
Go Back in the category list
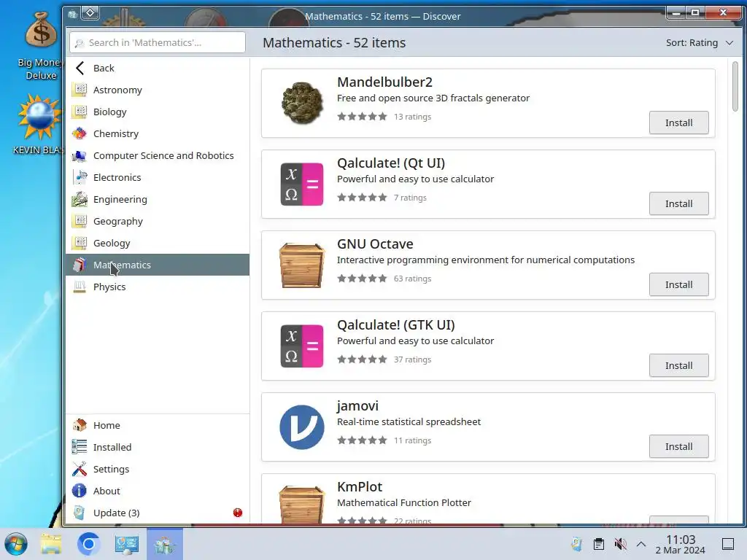tap(158, 68)
